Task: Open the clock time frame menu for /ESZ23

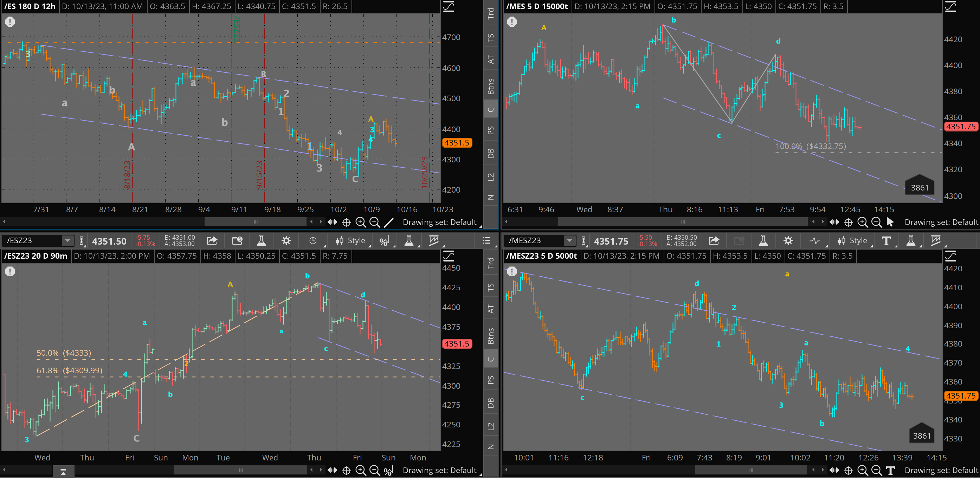Action: point(313,241)
